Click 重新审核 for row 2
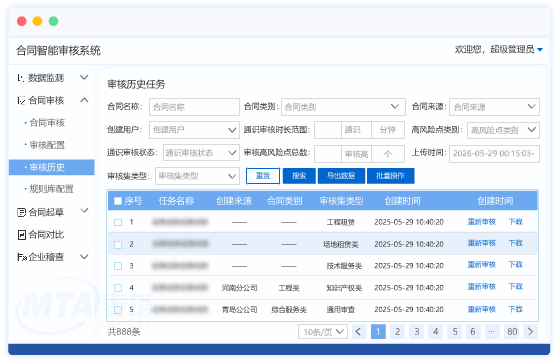This screenshot has width=560, height=364. click(481, 243)
